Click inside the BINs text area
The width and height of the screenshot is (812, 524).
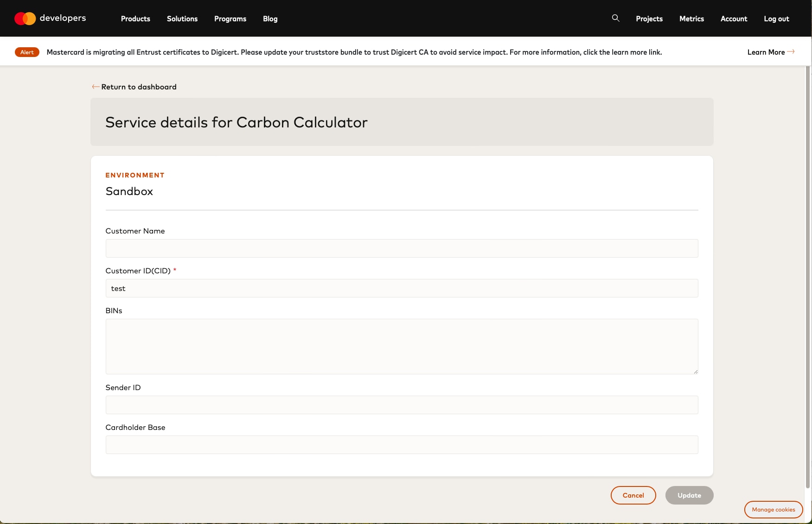[x=402, y=346]
